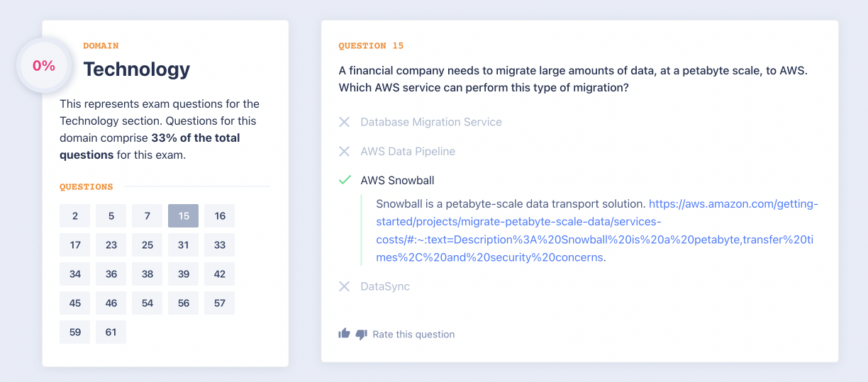Click the Rate this question label

(x=413, y=335)
